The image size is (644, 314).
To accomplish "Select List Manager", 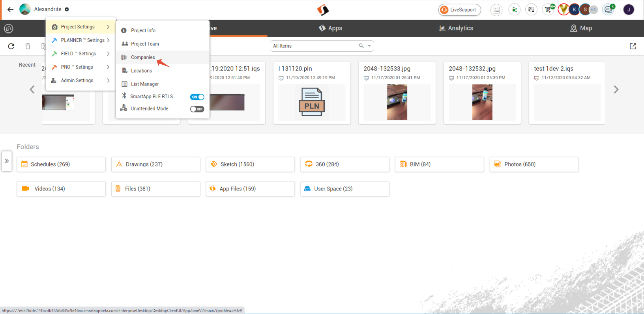I will click(x=163, y=84).
